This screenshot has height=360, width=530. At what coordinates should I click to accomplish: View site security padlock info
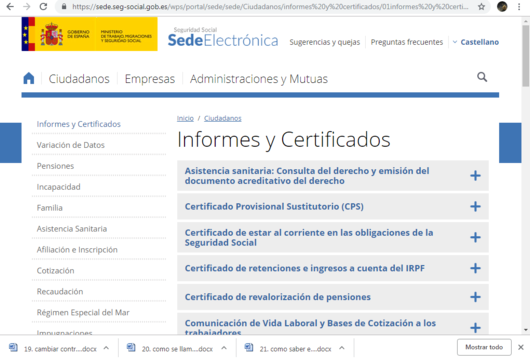tap(64, 6)
